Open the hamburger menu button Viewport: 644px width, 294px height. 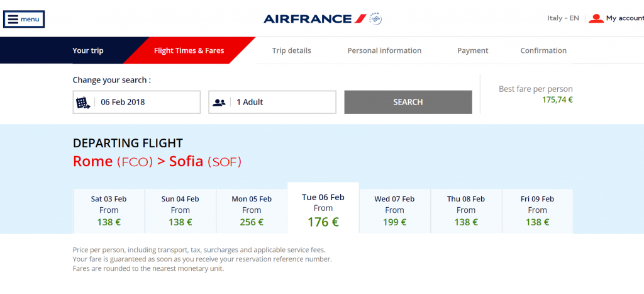click(x=24, y=20)
